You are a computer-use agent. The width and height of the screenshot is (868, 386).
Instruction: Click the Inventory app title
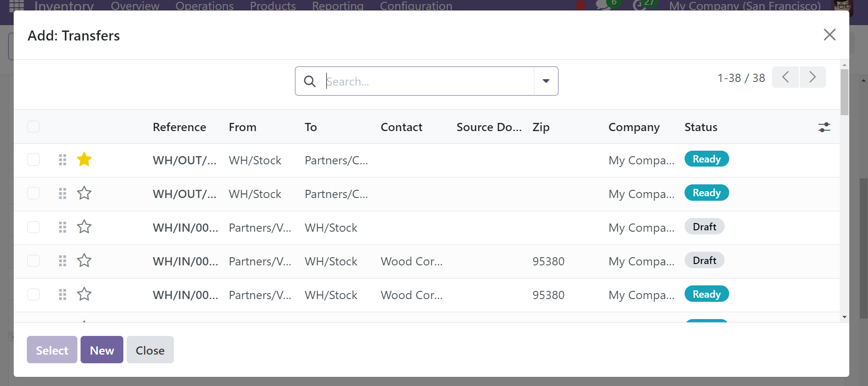pos(64,5)
